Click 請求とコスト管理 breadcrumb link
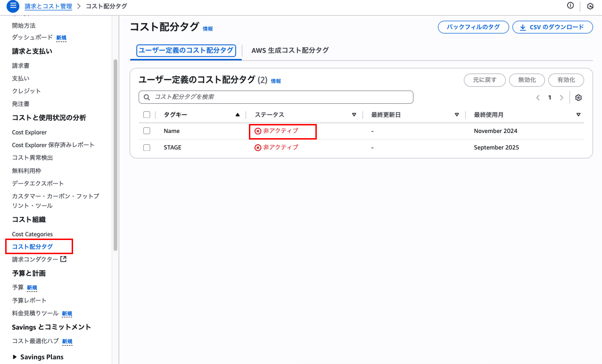Viewport: 602px width, 364px height. coord(48,6)
